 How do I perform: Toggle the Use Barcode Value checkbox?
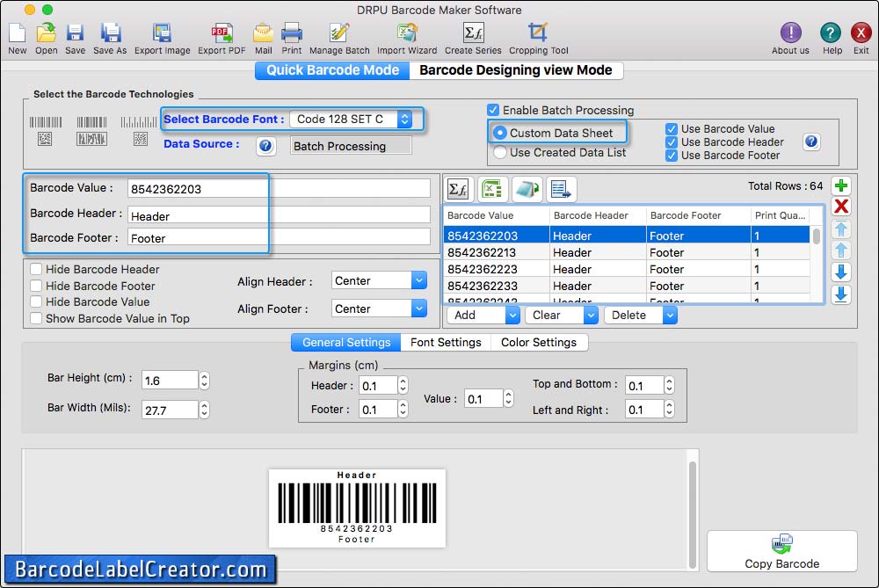671,129
